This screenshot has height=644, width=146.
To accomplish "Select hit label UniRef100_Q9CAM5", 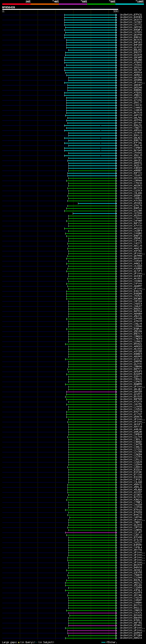I will [131, 58].
